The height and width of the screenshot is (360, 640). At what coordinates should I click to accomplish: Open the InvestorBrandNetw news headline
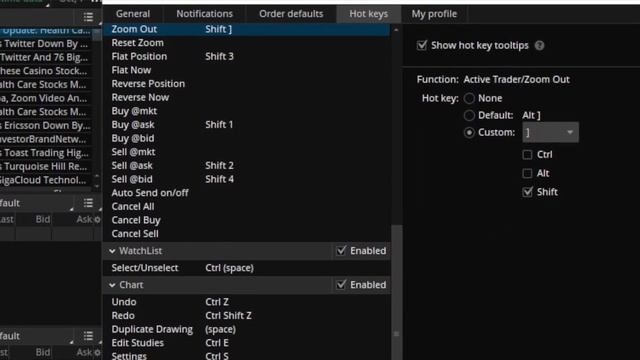point(45,139)
